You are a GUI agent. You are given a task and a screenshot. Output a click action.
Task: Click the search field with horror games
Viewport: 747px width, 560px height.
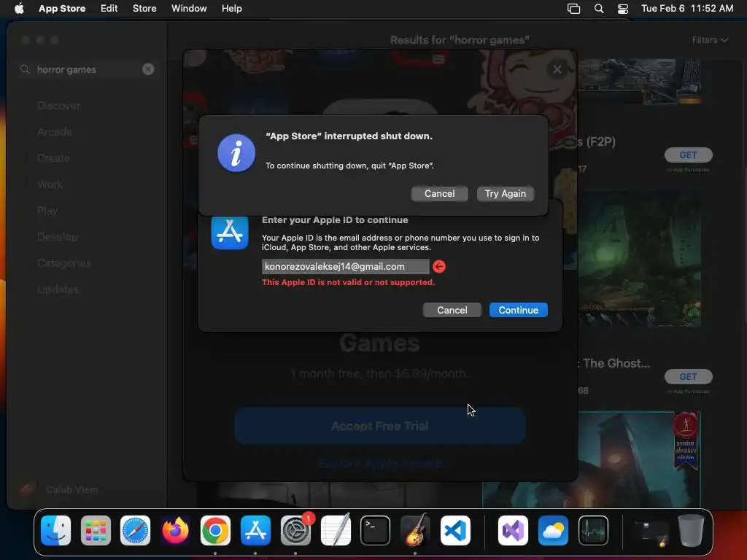[x=87, y=69]
